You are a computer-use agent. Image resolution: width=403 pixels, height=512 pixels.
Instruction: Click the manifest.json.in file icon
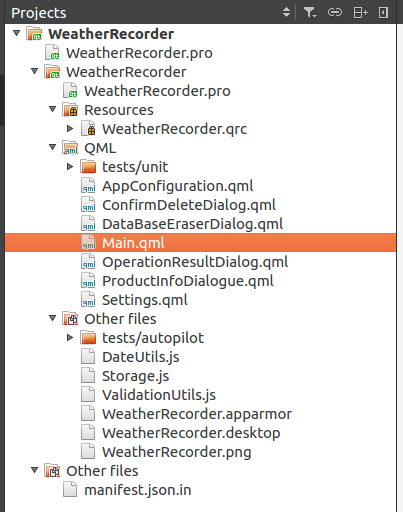(x=70, y=490)
